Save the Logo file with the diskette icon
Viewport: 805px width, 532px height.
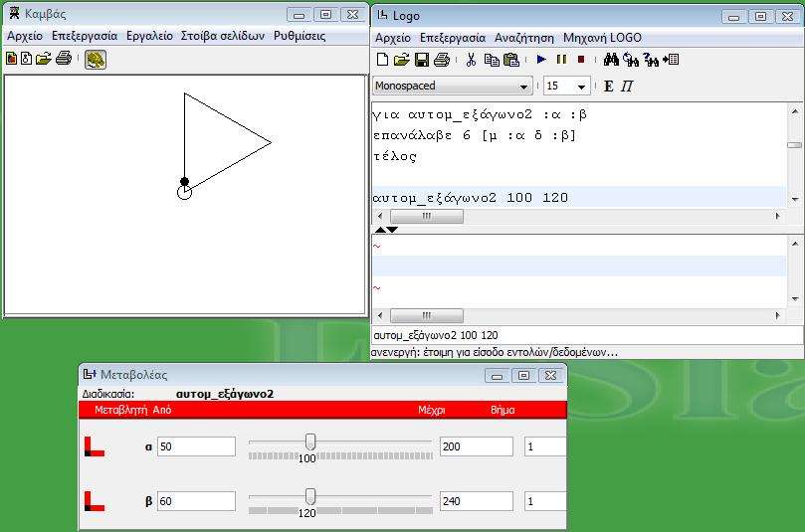pyautogui.click(x=422, y=60)
